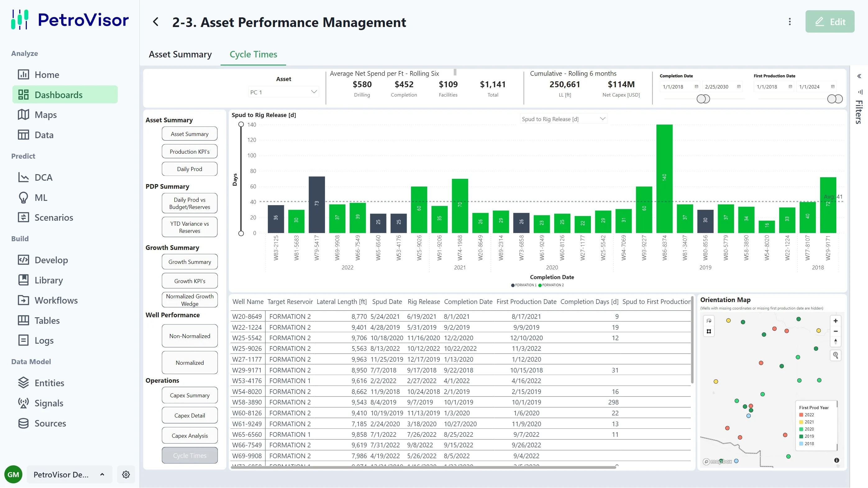The width and height of the screenshot is (868, 488).
Task: Collapse the Filters panel with double chevron
Action: click(859, 76)
